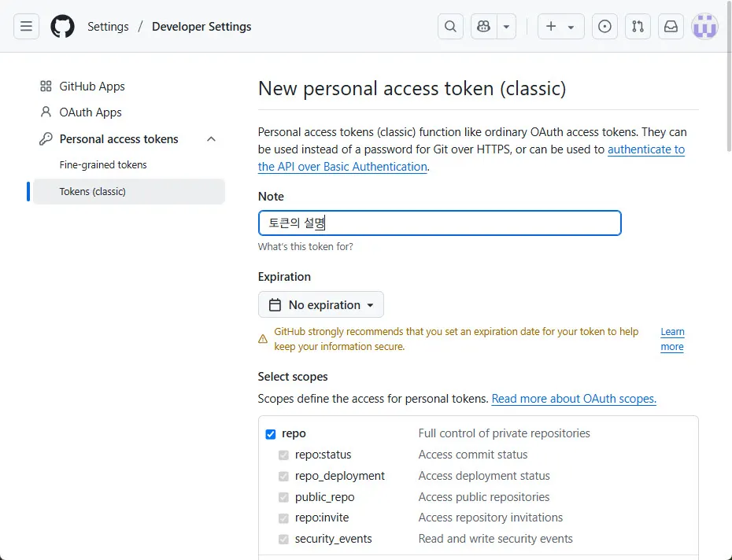Open the search magnifier button

point(450,27)
